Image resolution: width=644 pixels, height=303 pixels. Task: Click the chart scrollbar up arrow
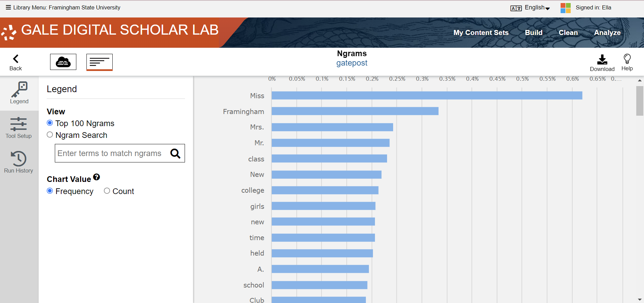pos(640,80)
